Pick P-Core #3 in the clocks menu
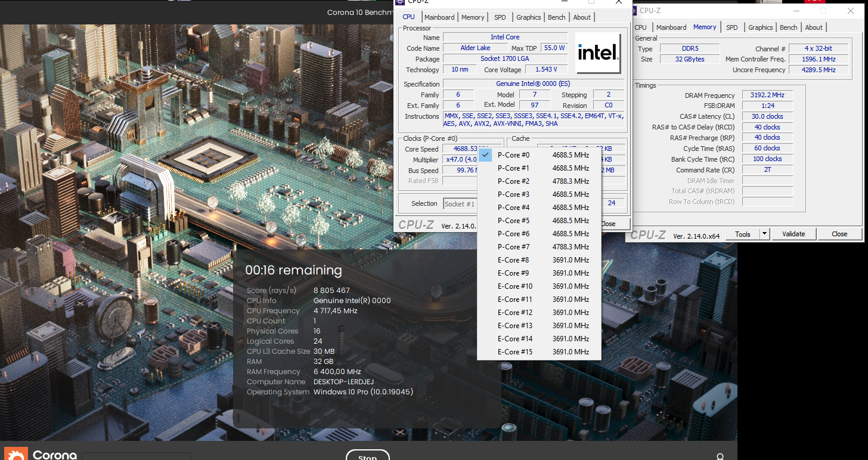Screen dimensions: 868x460 (539, 195)
